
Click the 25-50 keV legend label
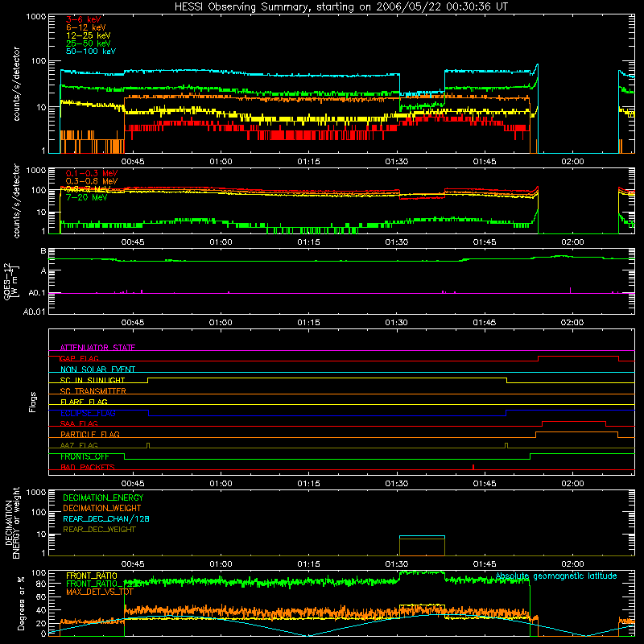point(89,43)
